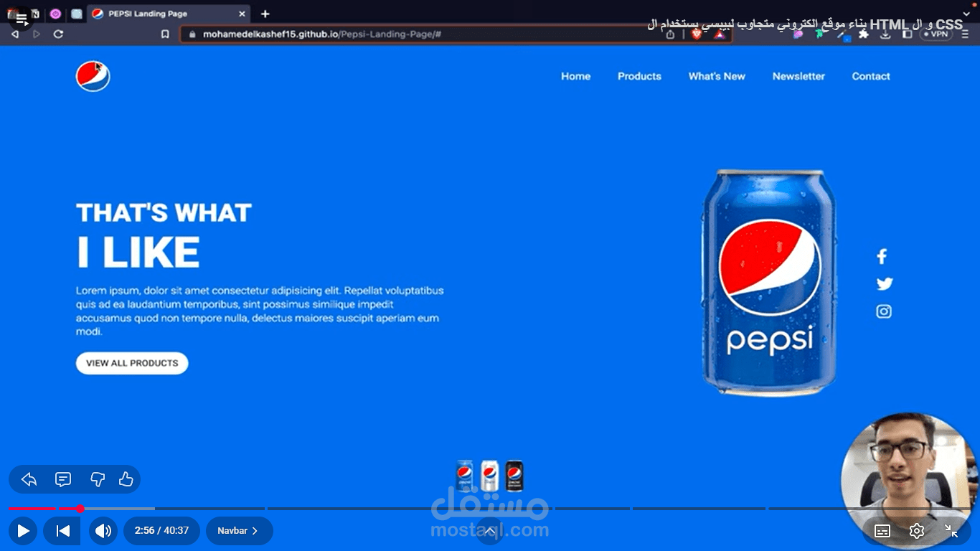Select the PEPSI Landing Page browser tab
This screenshot has height=551, width=980.
pos(147,13)
